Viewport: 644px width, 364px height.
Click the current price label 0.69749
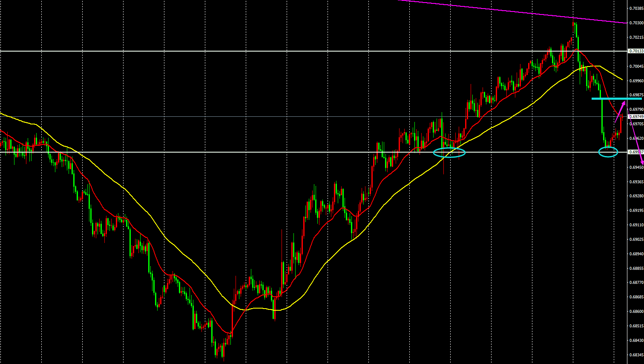[635, 117]
